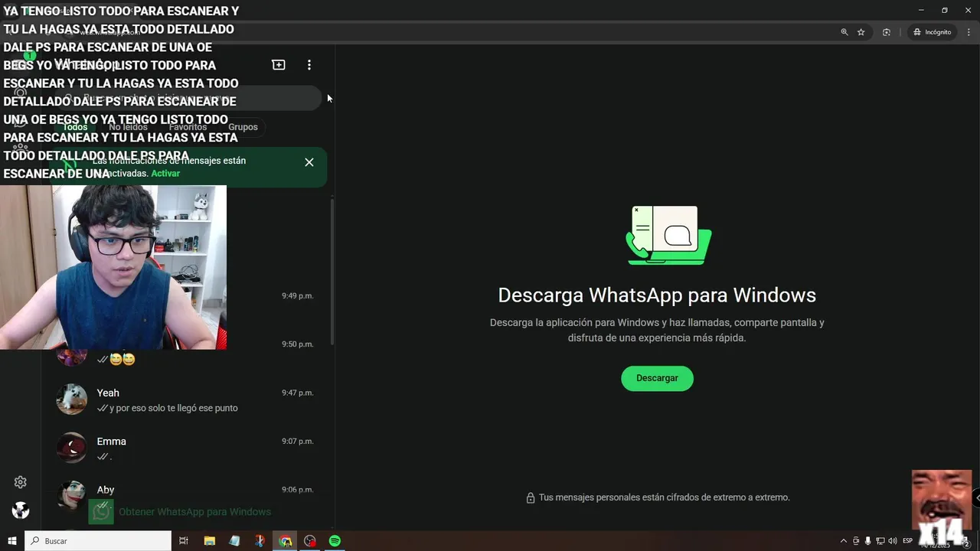This screenshot has height=551, width=980.
Task: Open WhatsApp three-dot menu above chat list
Action: pos(309,65)
